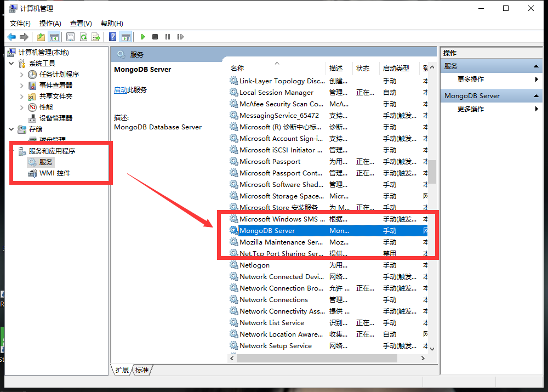Click the vertical scrollbar thumb
This screenshot has width=548, height=392.
click(432, 172)
